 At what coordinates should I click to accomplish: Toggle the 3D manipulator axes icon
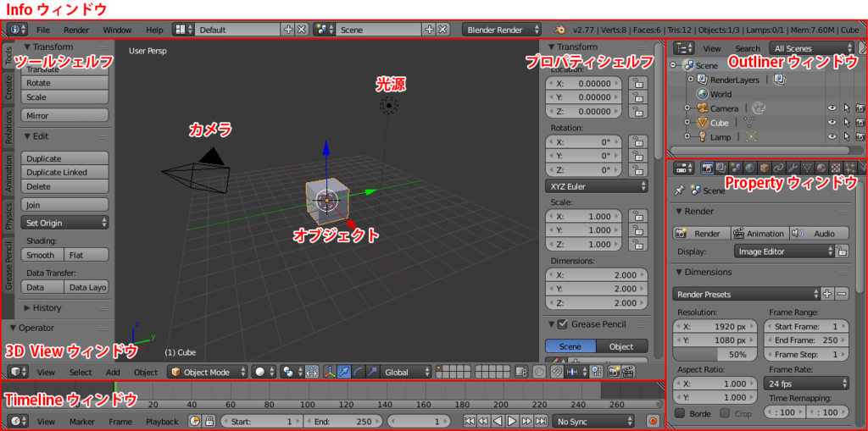tap(331, 372)
